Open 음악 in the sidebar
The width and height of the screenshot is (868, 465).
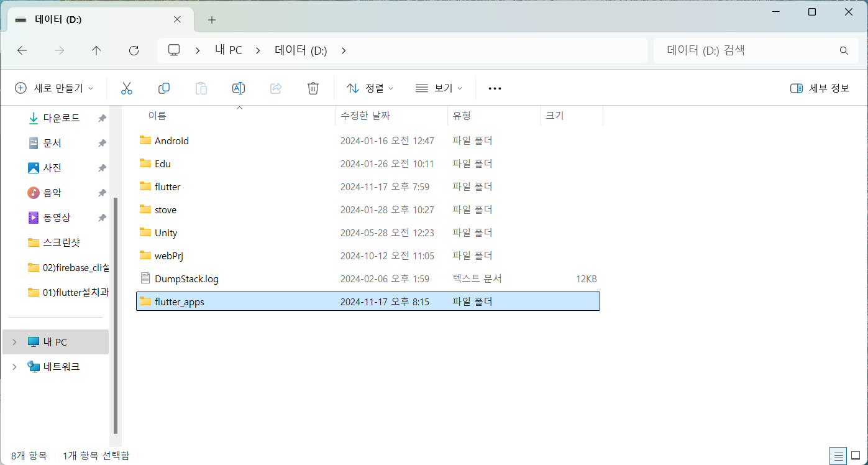pos(52,193)
